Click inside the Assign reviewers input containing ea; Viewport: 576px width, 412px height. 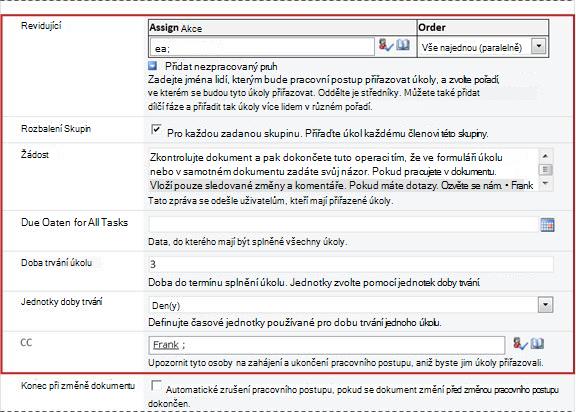262,47
